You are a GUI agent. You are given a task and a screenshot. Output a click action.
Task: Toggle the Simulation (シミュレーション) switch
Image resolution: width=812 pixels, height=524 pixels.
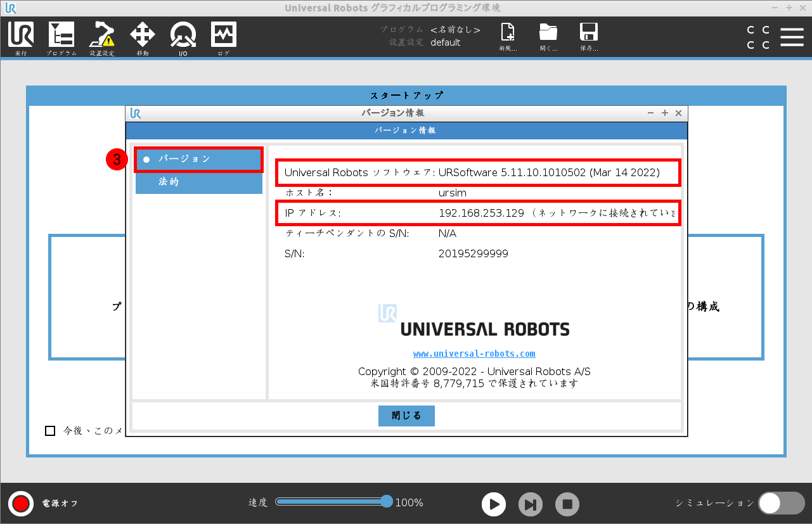point(781,503)
